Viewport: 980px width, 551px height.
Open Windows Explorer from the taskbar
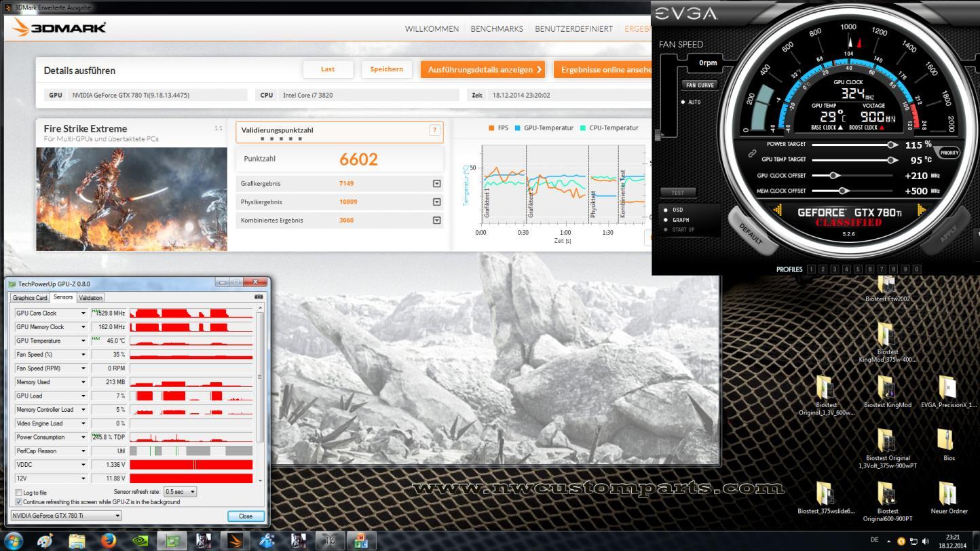coord(77,541)
